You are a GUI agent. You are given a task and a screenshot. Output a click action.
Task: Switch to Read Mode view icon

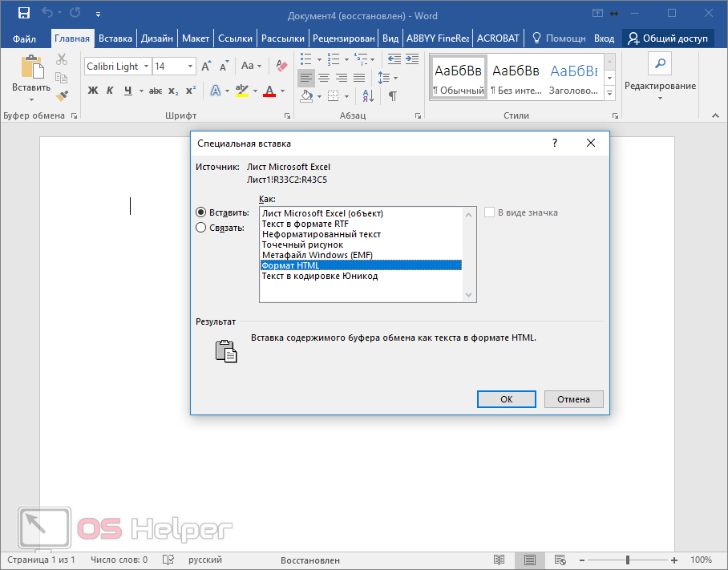(x=499, y=560)
